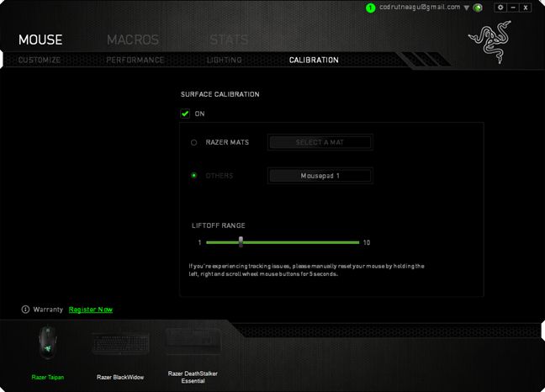Open settings gear in title bar
The image size is (545, 392).
(x=500, y=8)
